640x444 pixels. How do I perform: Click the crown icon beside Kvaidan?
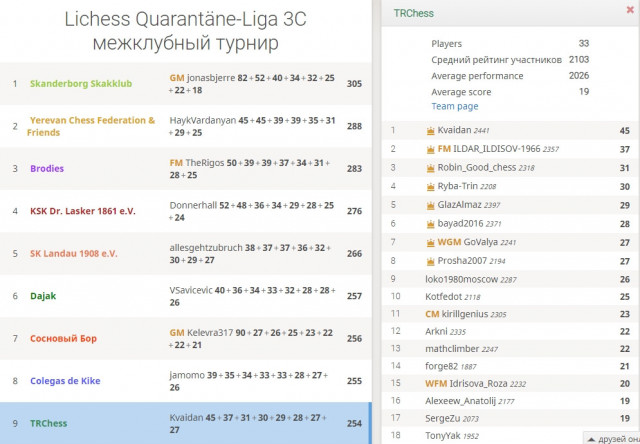(430, 131)
